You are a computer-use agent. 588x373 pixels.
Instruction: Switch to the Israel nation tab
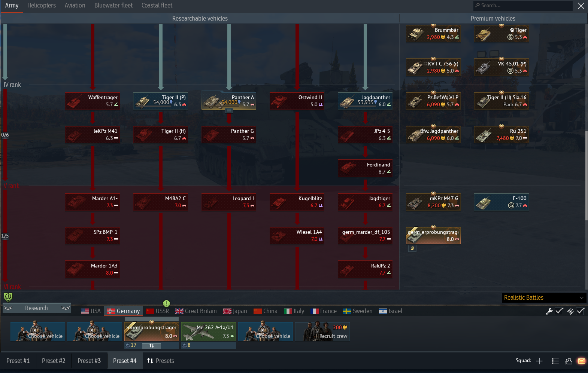(x=391, y=311)
